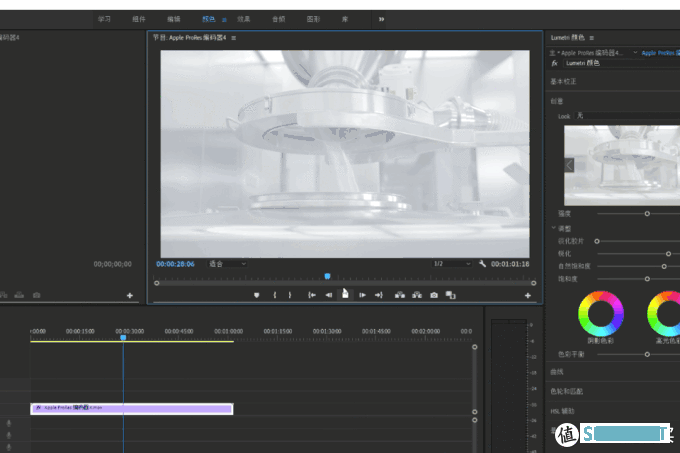This screenshot has height=453, width=680.
Task: Click the 强度 slider handle
Action: tap(647, 213)
